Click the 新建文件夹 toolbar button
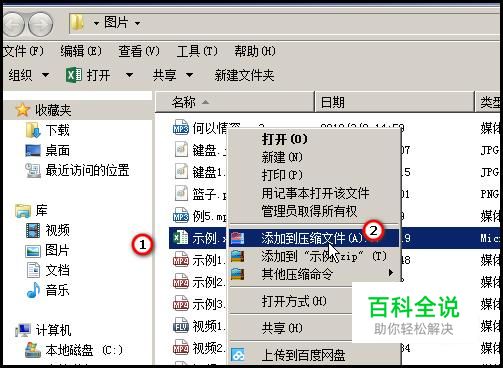Screen dimensions: 503x368 [244, 75]
